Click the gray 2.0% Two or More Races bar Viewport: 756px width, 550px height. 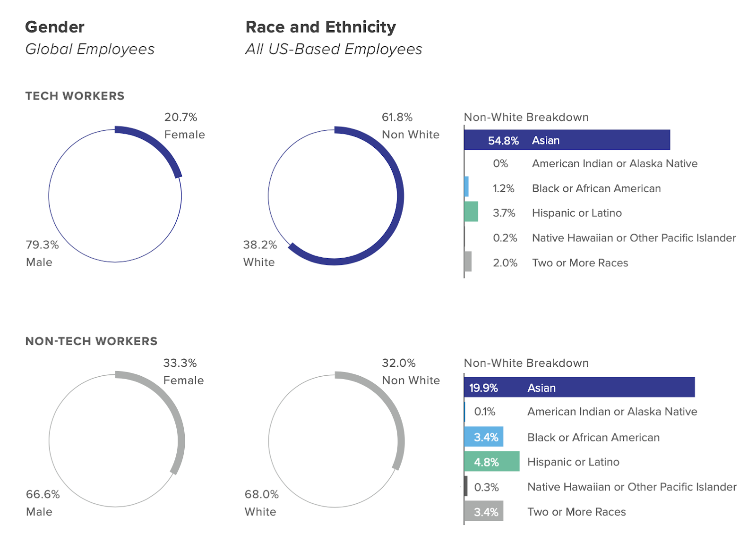tap(468, 262)
